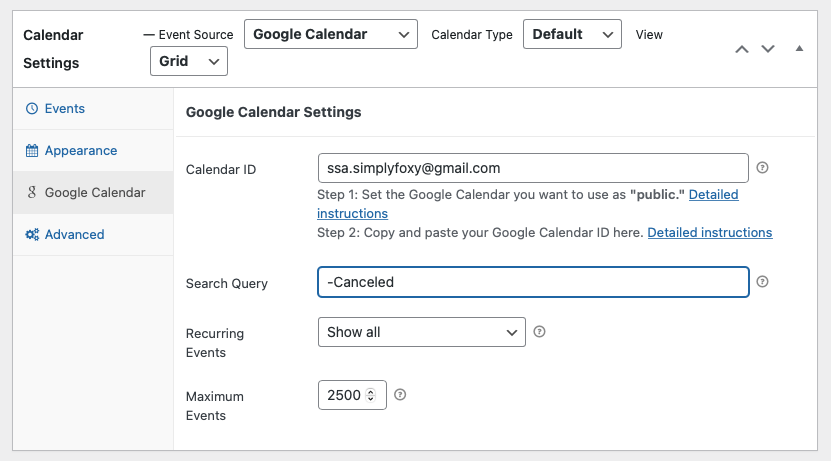Switch to the Appearance tab
831x461 pixels.
93,150
